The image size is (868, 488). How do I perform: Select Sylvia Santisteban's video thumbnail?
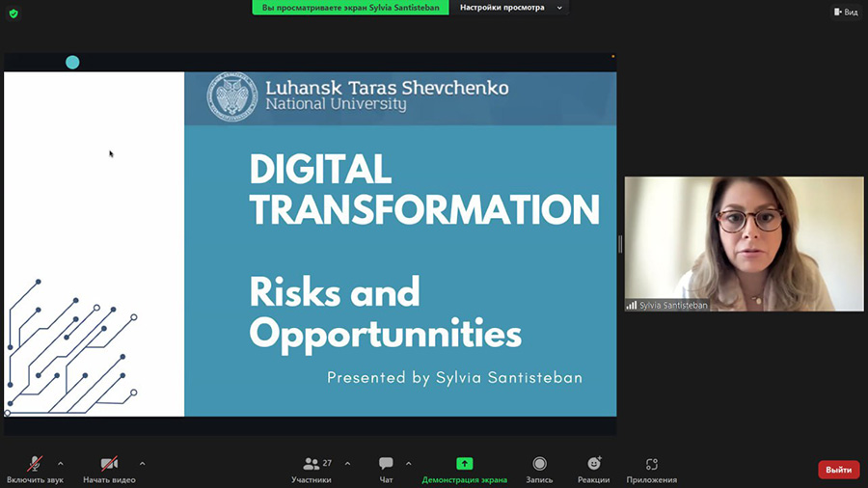click(x=744, y=244)
